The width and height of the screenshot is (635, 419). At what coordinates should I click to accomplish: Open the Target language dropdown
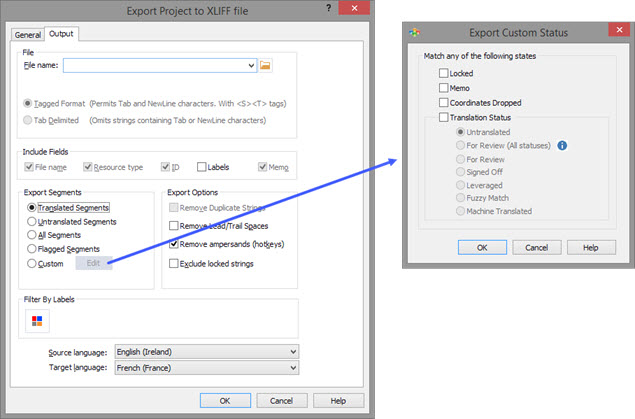pyautogui.click(x=207, y=368)
